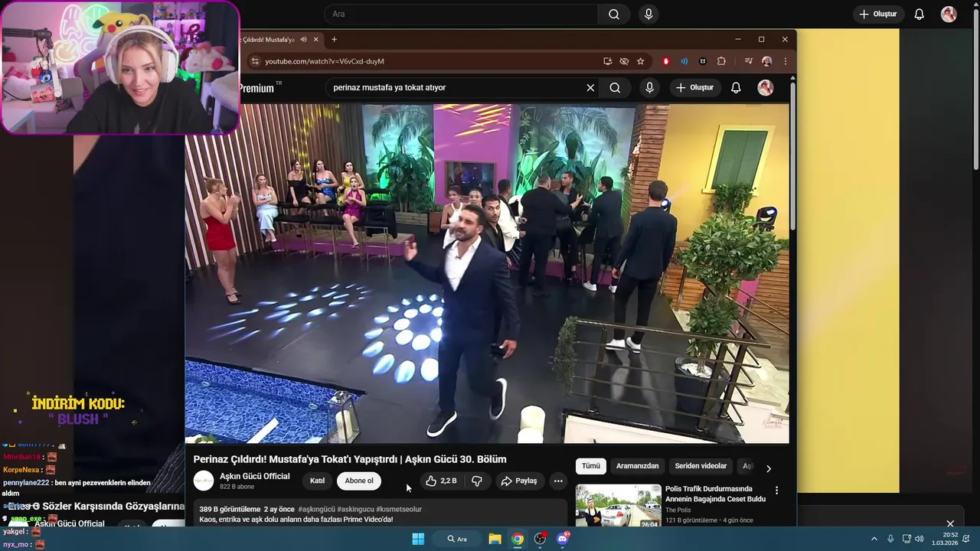Select the 'Tümü' filter chip

pos(591,466)
